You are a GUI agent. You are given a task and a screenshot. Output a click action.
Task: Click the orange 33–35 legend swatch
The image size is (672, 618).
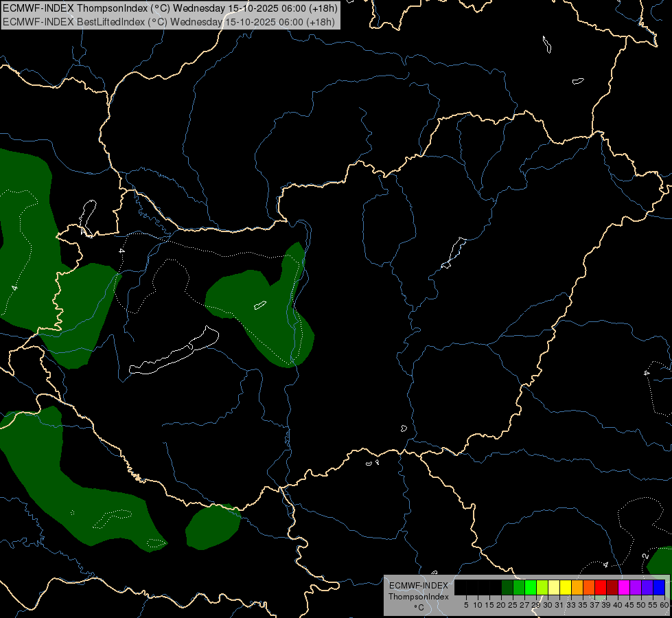[x=577, y=587]
